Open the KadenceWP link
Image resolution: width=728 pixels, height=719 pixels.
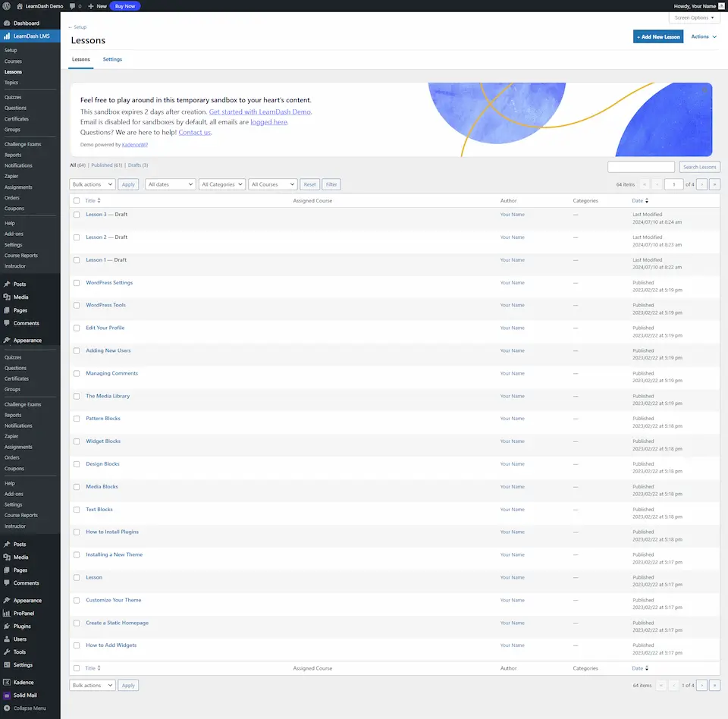[135, 144]
